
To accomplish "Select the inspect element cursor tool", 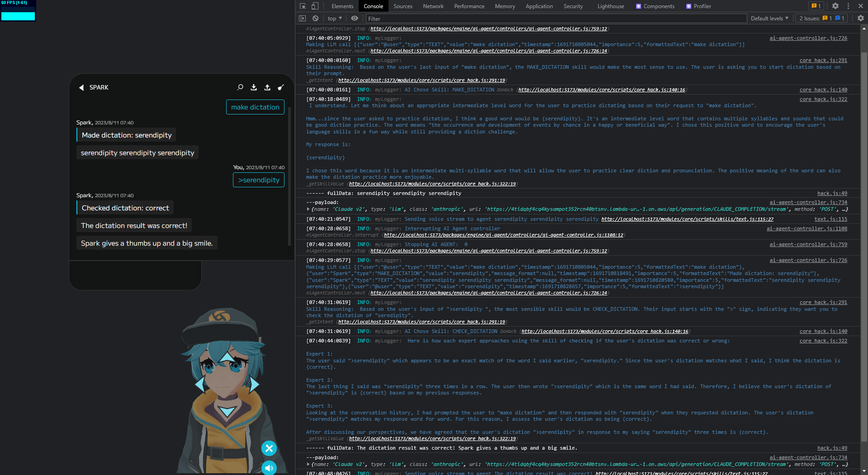I will [x=302, y=6].
